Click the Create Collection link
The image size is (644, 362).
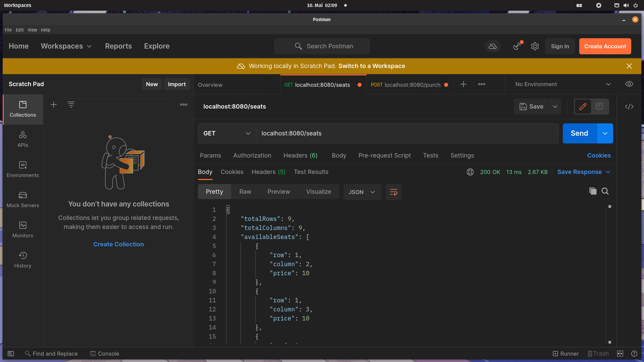[118, 244]
